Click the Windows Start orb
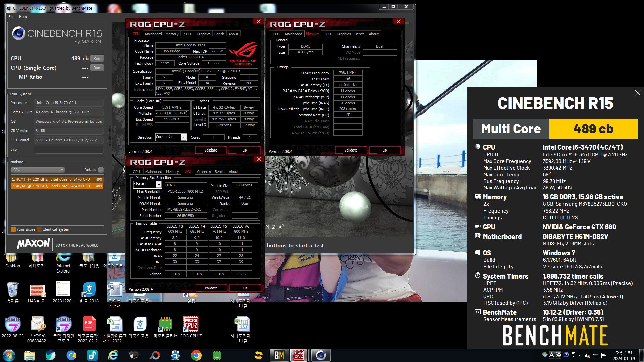 [x=9, y=355]
